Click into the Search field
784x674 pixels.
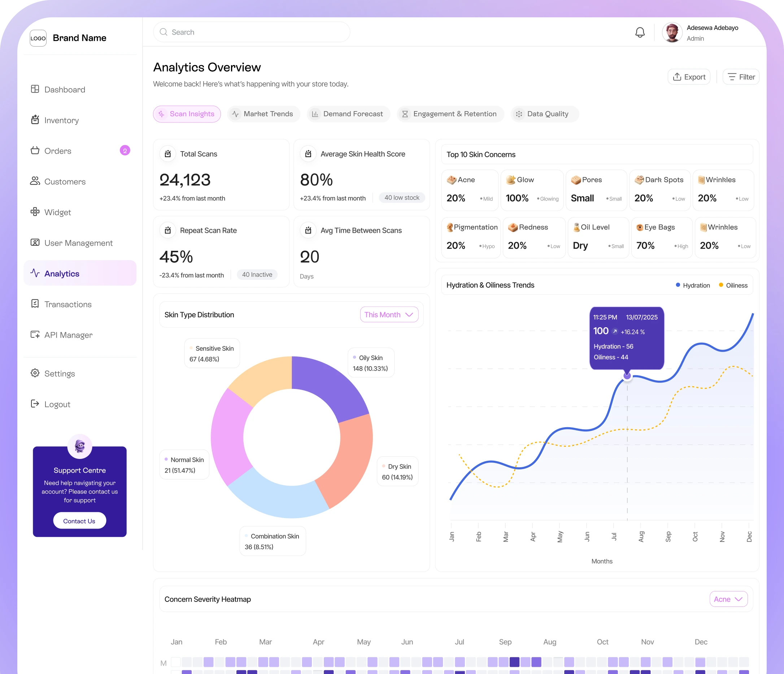pos(252,32)
